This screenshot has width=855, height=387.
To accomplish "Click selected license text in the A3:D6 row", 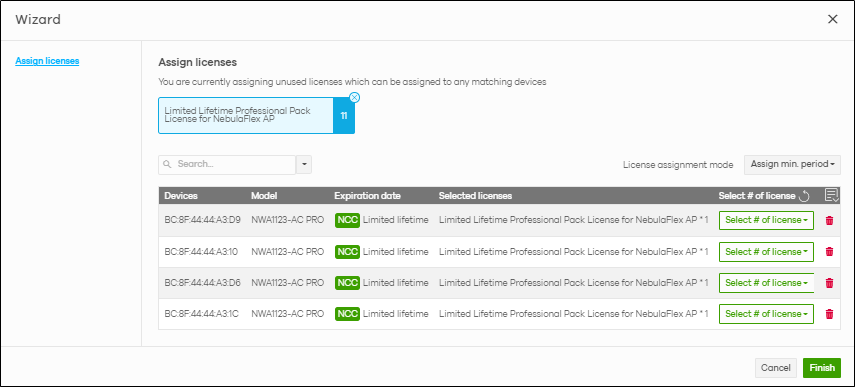I will (574, 282).
